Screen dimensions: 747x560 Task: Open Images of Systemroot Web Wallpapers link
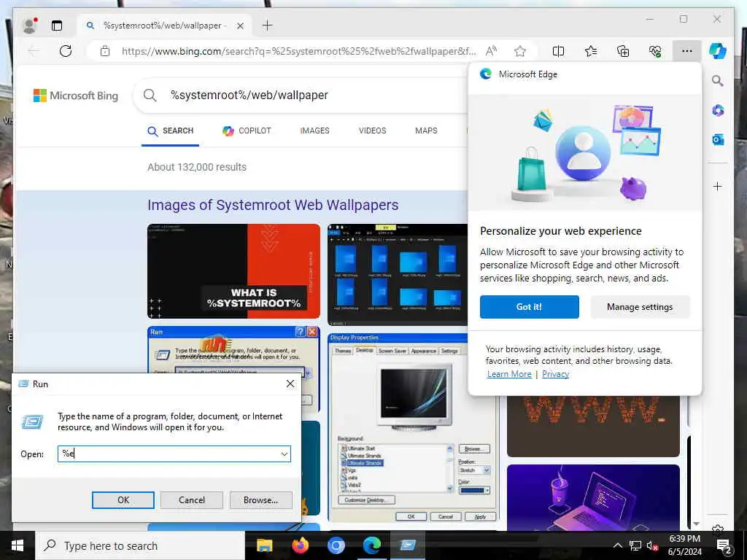273,205
